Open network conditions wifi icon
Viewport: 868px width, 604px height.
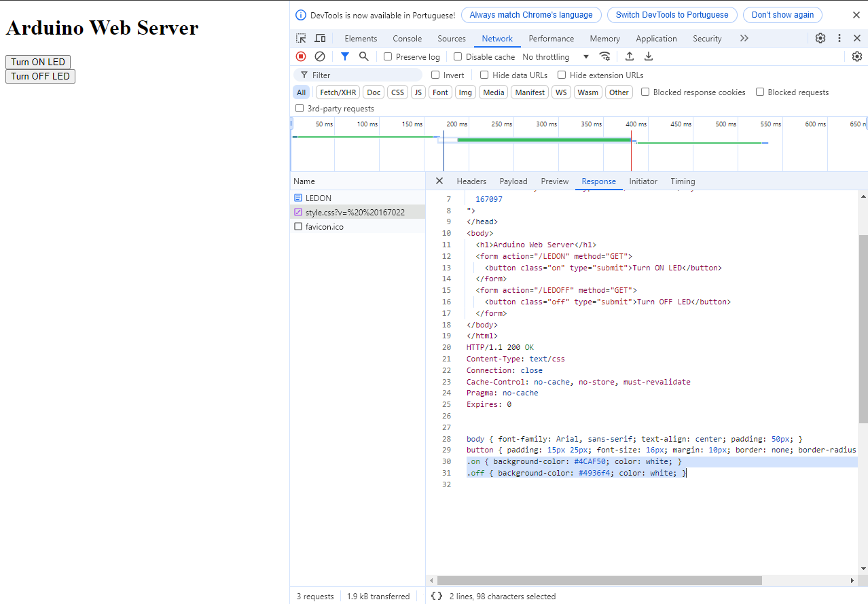[604, 56]
